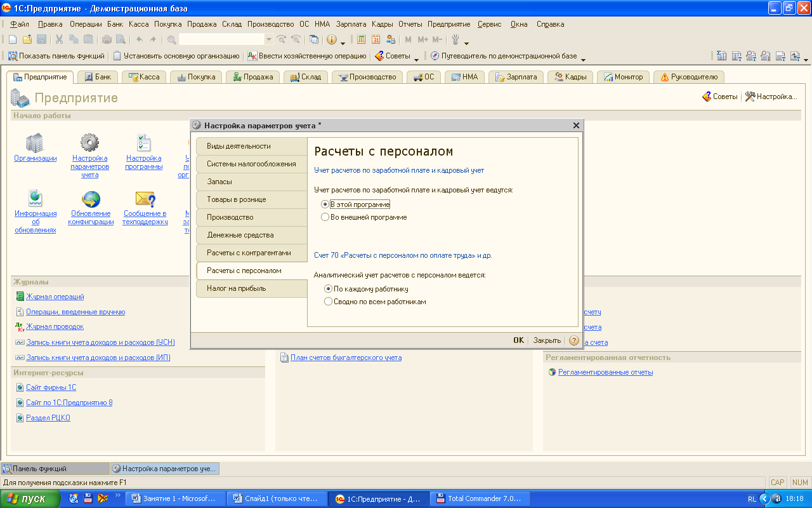Open the Регламентированные отчеты link
Image resolution: width=812 pixels, height=508 pixels.
point(605,372)
